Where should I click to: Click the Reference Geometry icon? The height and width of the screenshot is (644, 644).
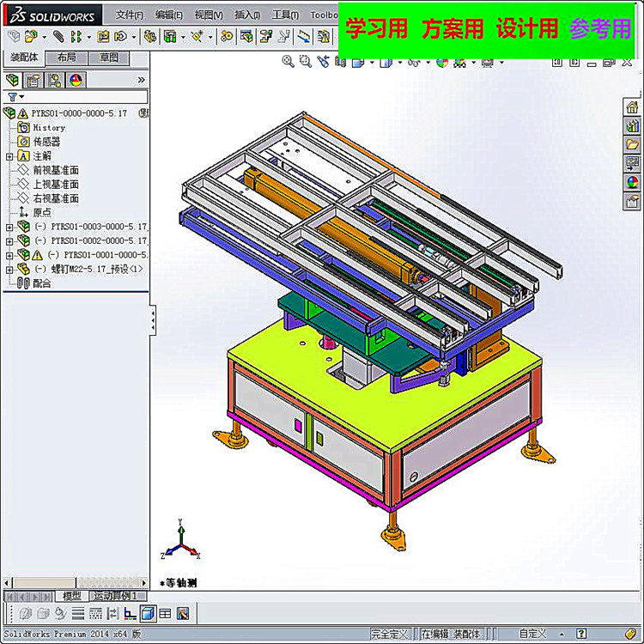point(197,37)
